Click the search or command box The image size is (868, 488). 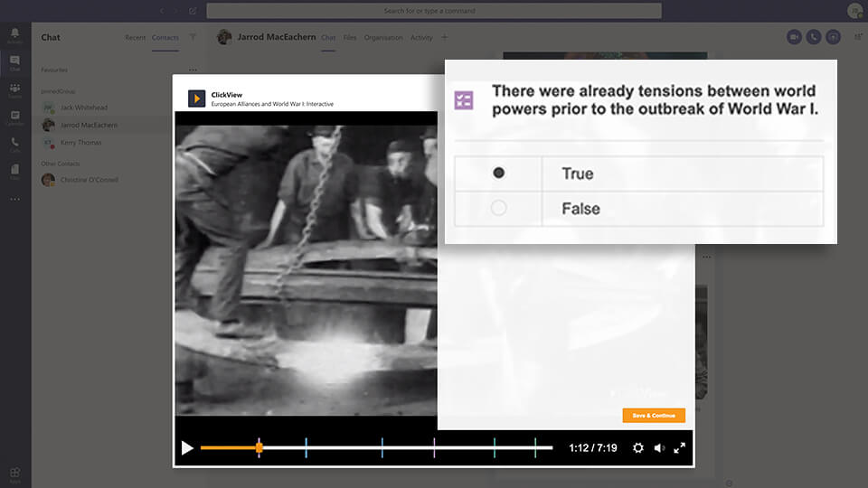(x=434, y=11)
